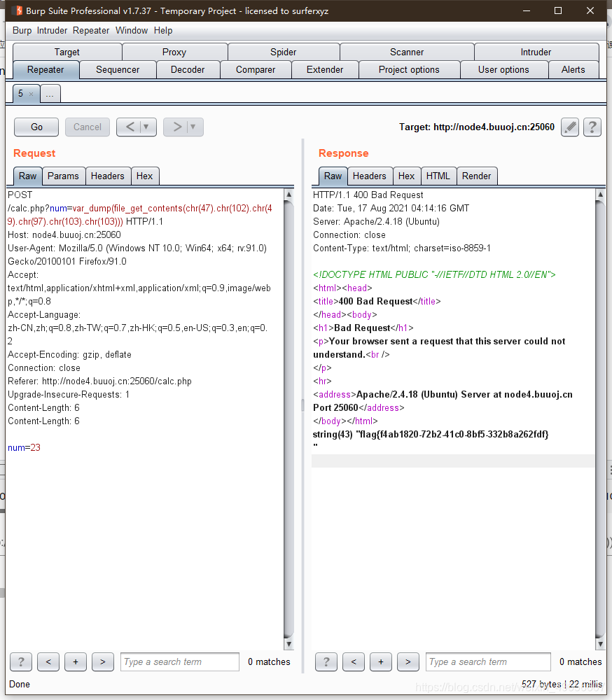Edit target with the pencil icon
Image resolution: width=612 pixels, height=700 pixels.
point(570,127)
